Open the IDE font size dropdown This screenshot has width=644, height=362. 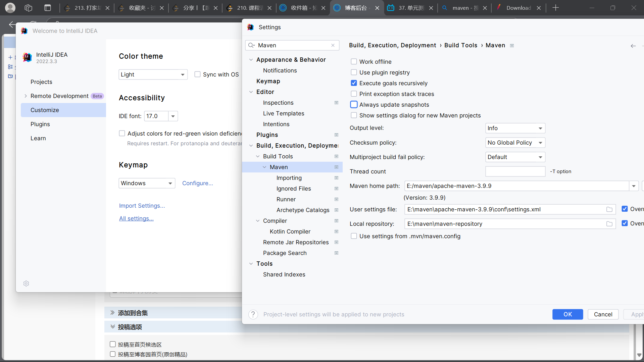click(x=173, y=116)
